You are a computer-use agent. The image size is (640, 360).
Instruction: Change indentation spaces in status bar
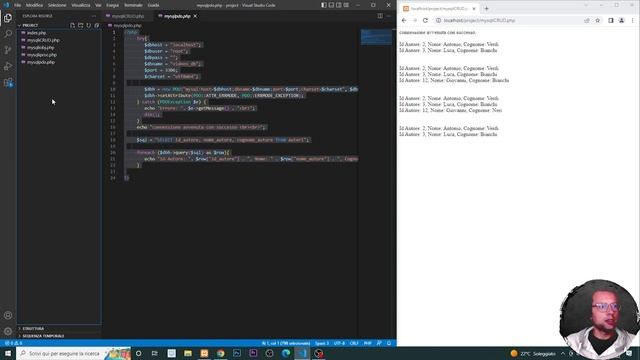click(322, 343)
